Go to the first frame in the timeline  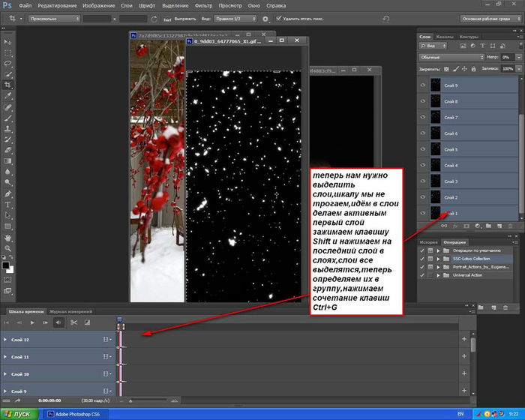6,322
